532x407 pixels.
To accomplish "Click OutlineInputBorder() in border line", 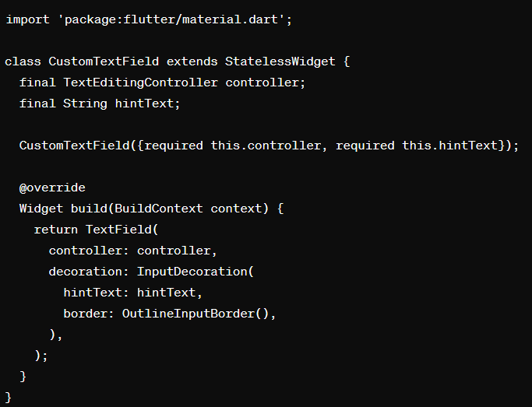I will [195, 314].
